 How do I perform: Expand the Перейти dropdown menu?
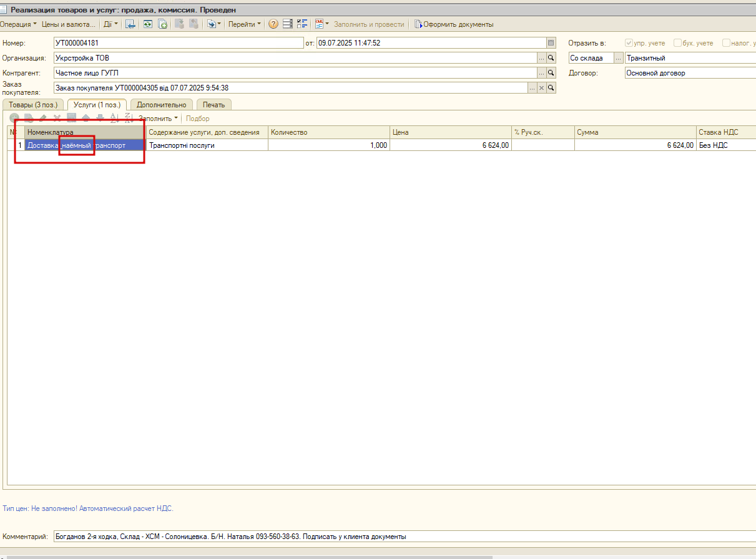(245, 24)
